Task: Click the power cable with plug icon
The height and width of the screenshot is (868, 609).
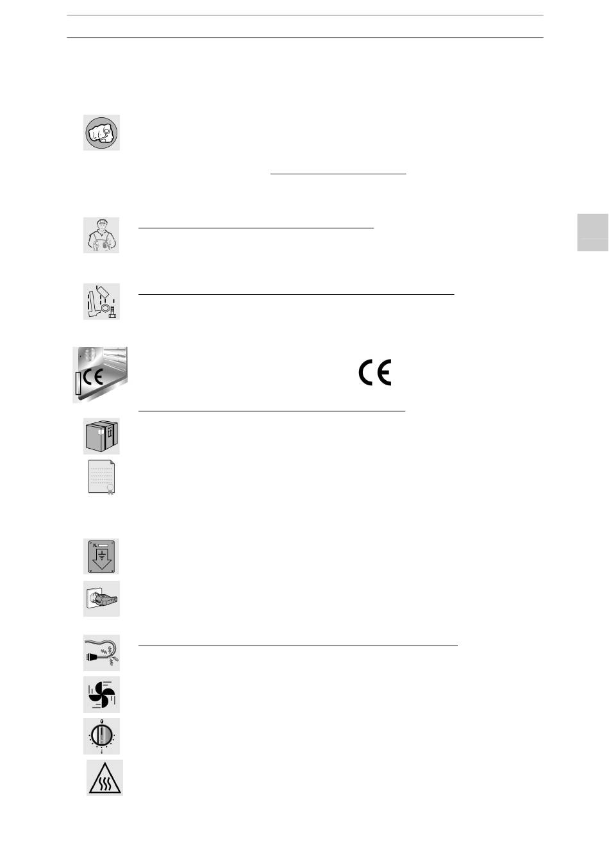Action: click(x=101, y=653)
